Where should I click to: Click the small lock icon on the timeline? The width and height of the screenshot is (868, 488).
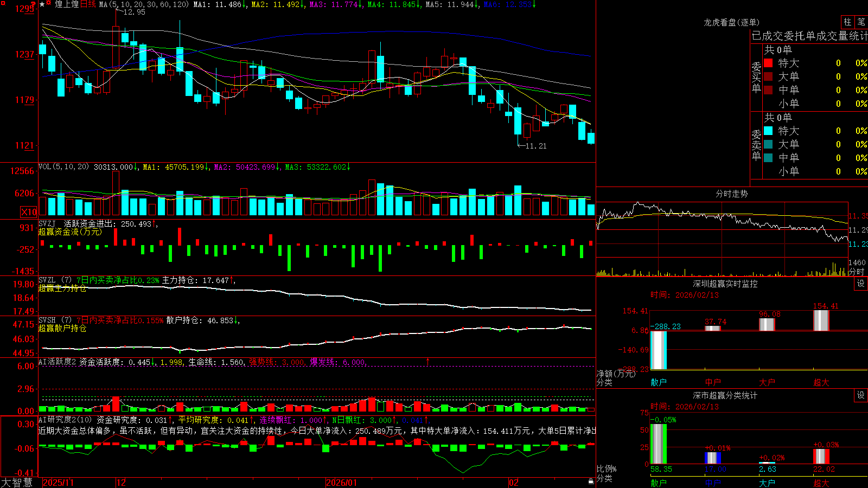[591, 481]
